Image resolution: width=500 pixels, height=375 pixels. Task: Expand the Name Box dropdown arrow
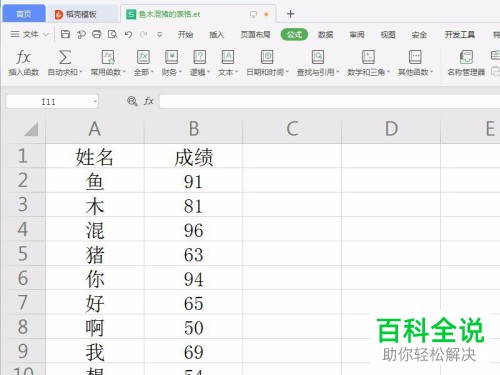pos(95,102)
